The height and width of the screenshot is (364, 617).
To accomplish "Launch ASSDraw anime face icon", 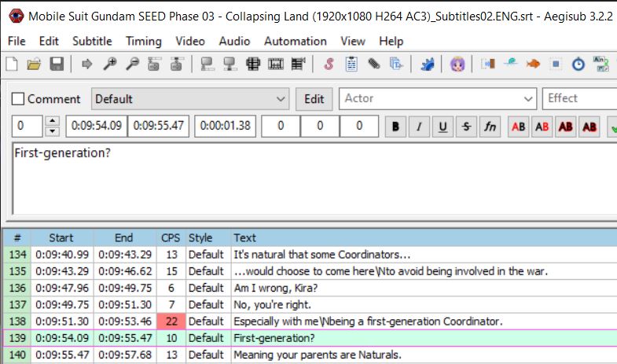I will pos(457,64).
